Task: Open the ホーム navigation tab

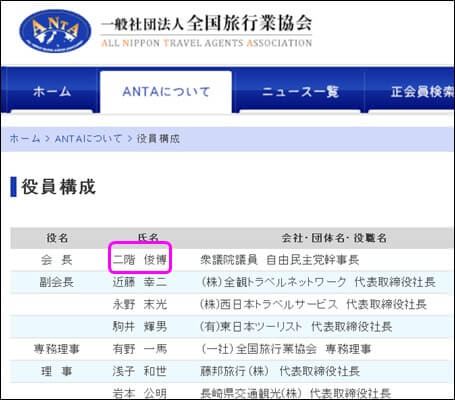Action: [x=52, y=91]
